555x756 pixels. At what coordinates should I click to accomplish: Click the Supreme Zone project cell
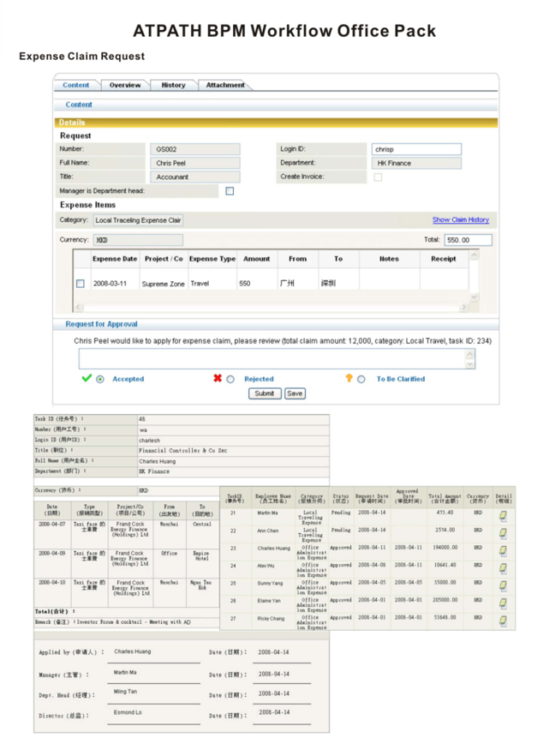pyautogui.click(x=163, y=284)
